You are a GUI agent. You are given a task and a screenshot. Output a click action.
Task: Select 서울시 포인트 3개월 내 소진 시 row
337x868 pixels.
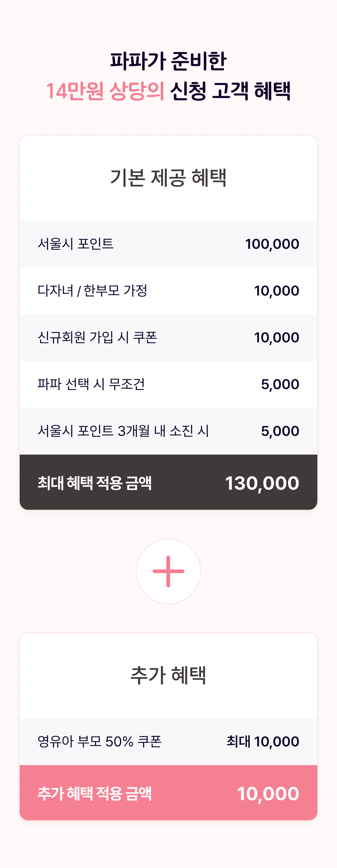168,431
